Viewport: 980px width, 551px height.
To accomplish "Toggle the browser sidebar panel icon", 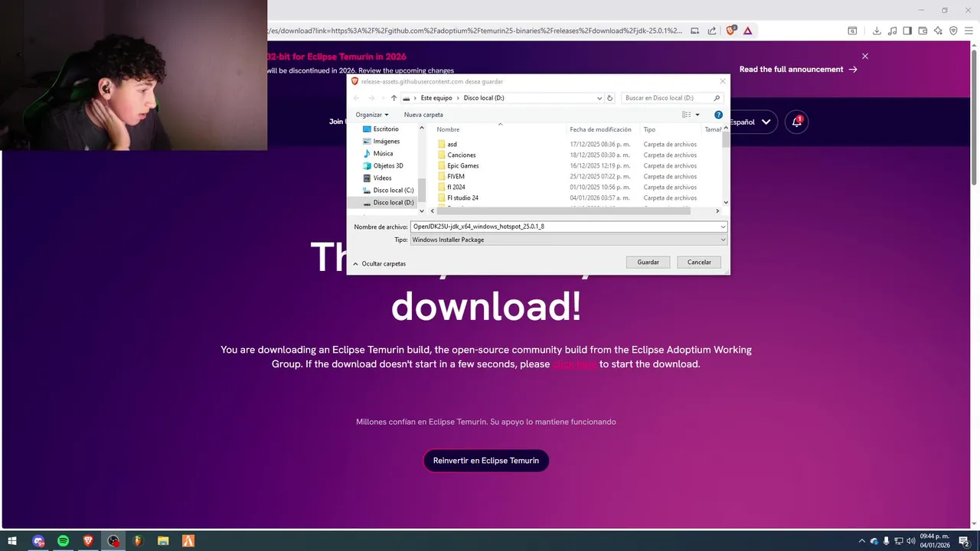I will pos(907,31).
